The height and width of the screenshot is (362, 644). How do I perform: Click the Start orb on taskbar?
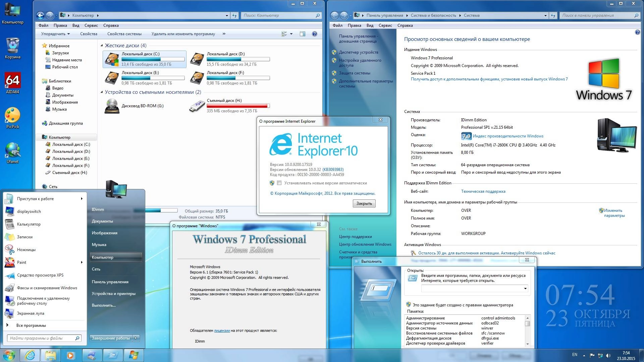pyautogui.click(x=9, y=355)
